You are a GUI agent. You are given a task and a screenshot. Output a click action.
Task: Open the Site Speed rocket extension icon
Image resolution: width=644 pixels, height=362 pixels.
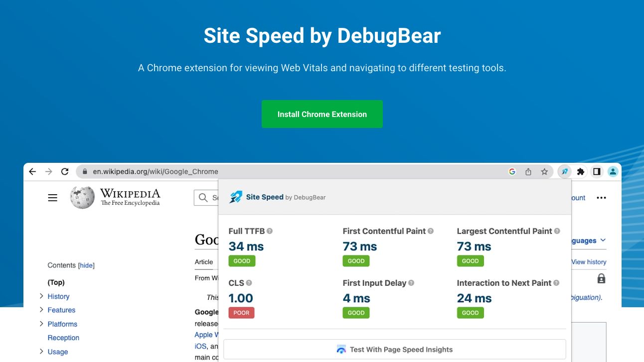pyautogui.click(x=564, y=172)
